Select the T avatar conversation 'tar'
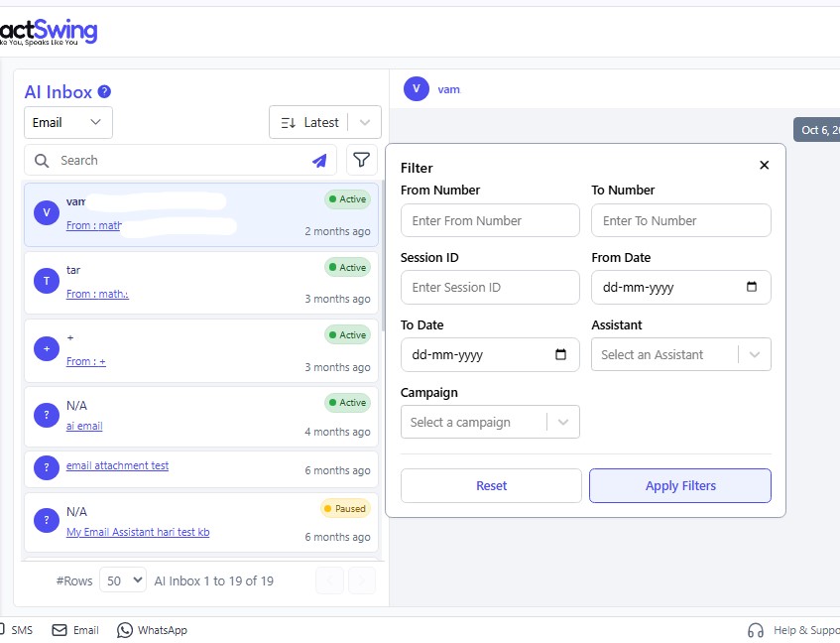The width and height of the screenshot is (840, 643). [x=47, y=282]
